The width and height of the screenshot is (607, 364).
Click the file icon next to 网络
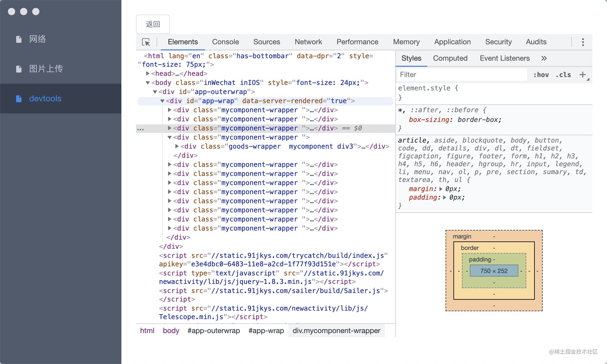19,39
